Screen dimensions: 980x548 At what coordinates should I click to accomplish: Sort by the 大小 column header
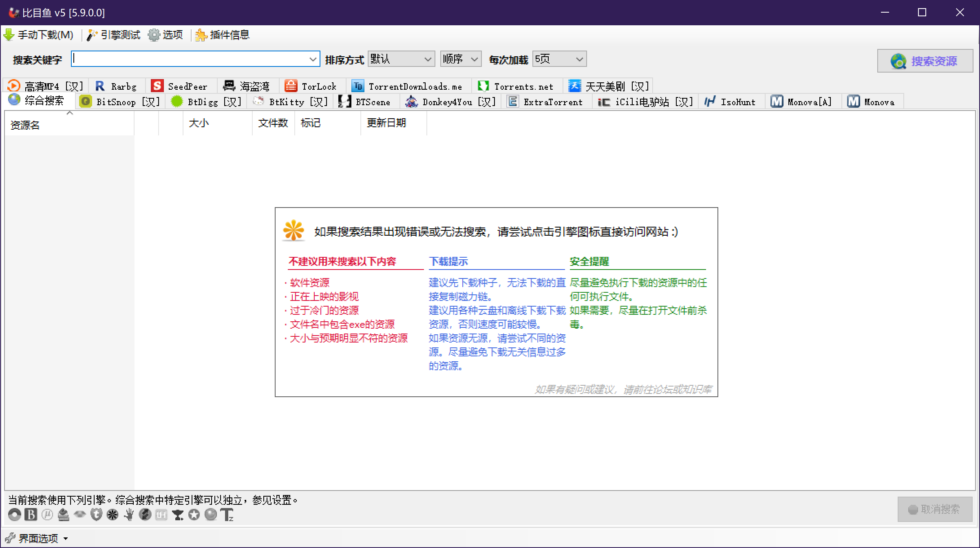coord(218,123)
